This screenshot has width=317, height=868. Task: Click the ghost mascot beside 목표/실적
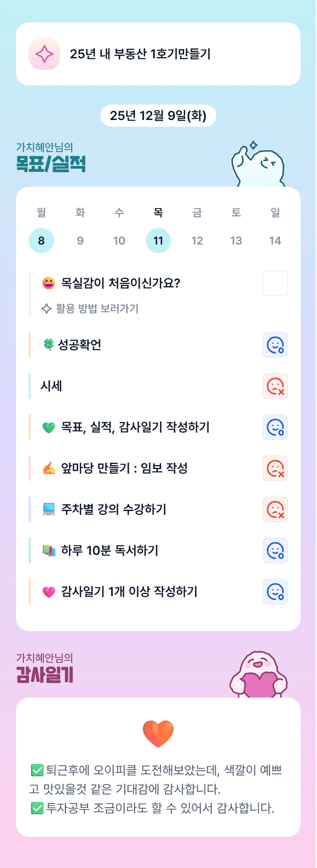tap(258, 166)
